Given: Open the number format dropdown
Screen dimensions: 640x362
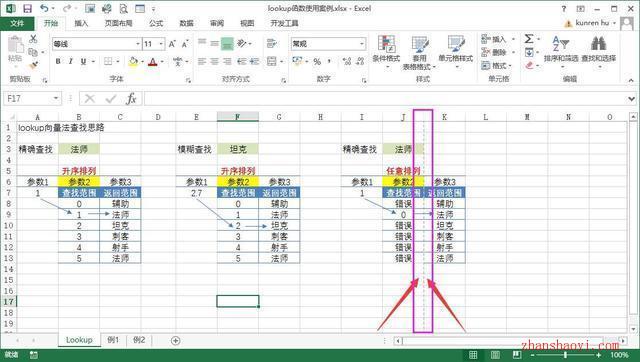Looking at the screenshot, I should click(362, 44).
